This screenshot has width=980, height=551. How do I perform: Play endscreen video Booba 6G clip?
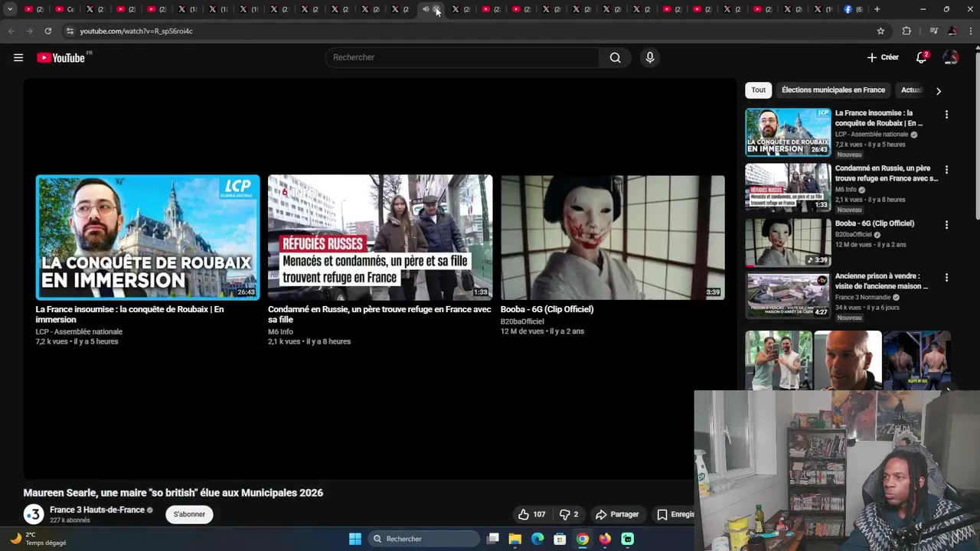[612, 237]
